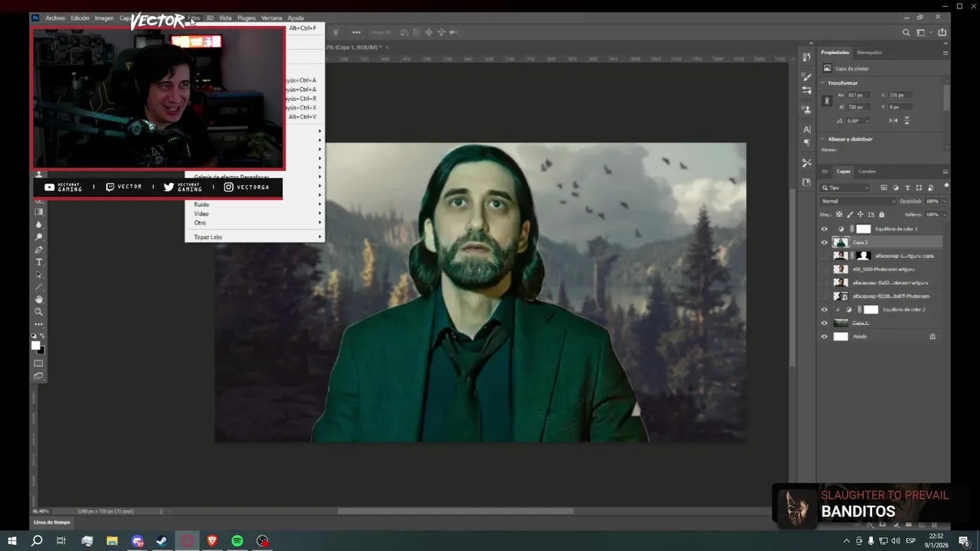Open the Topaz Labs submenu entry
The image size is (980, 551).
tap(255, 237)
